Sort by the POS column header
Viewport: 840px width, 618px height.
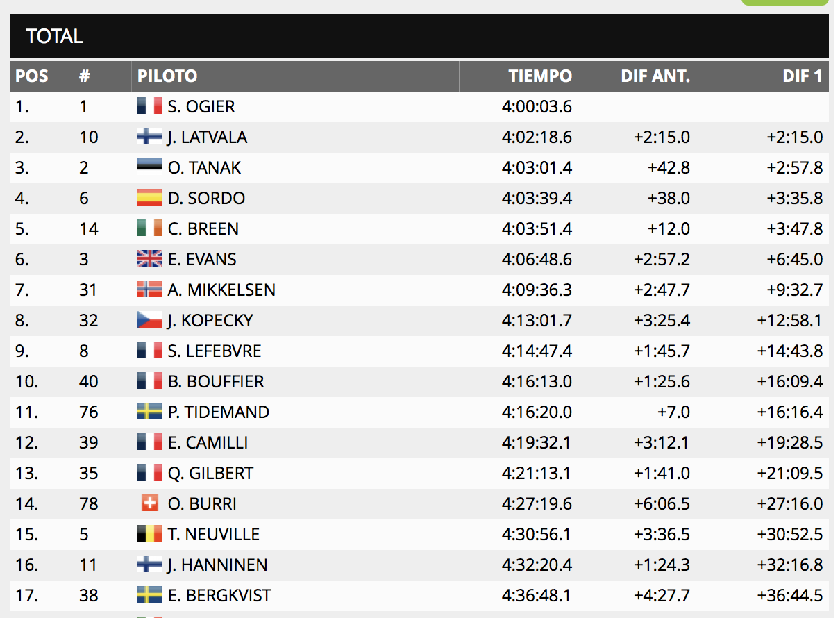(x=32, y=76)
